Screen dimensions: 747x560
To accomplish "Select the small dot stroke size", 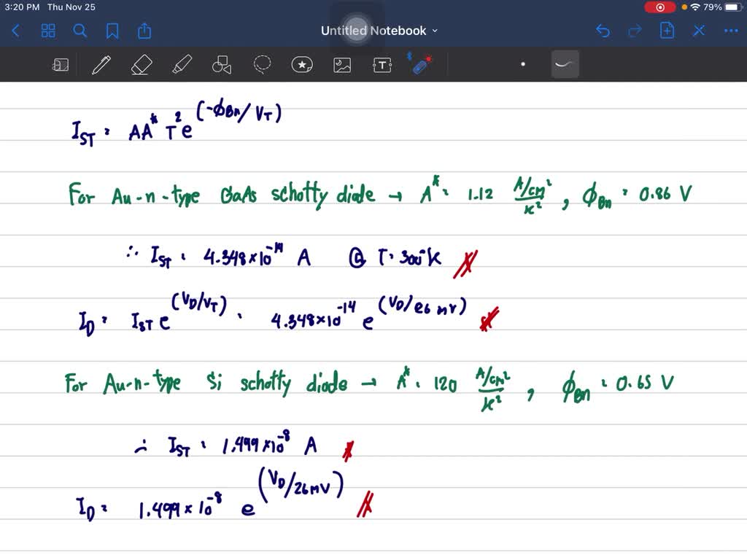I will [x=523, y=64].
